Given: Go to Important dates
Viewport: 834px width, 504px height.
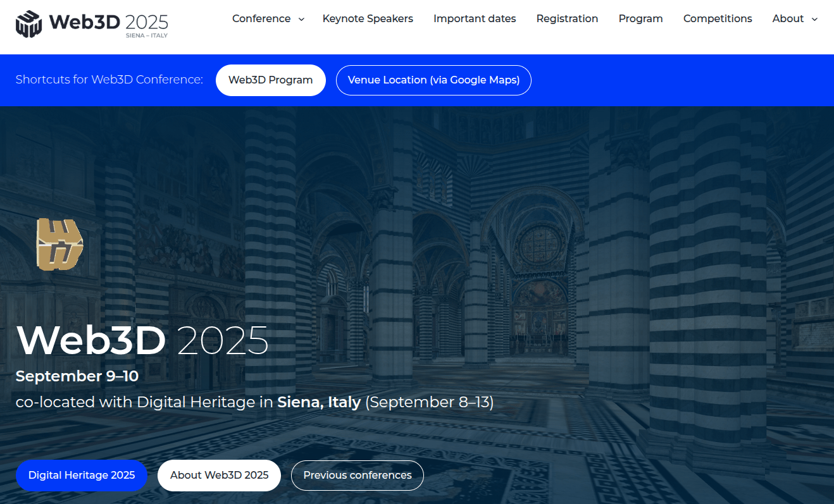Looking at the screenshot, I should click(x=475, y=19).
